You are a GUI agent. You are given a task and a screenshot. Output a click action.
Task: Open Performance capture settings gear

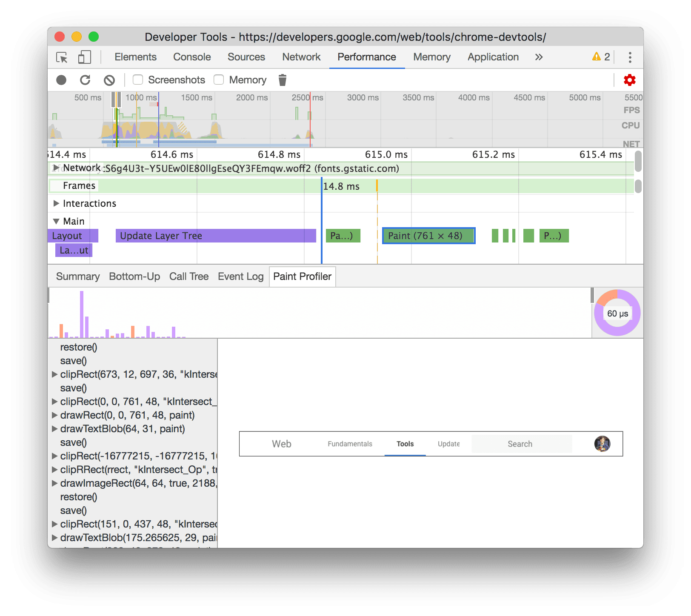coord(629,80)
